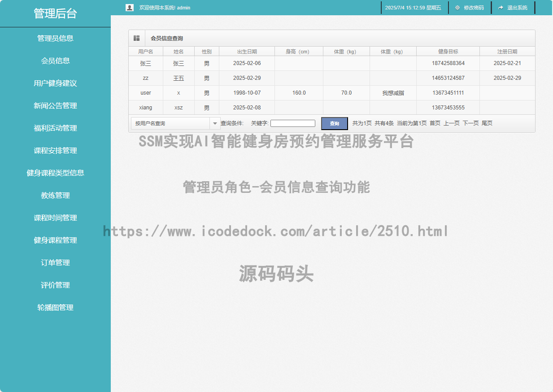Open the 按用户名查询 dropdown arrow
Image resolution: width=553 pixels, height=392 pixels.
[215, 123]
